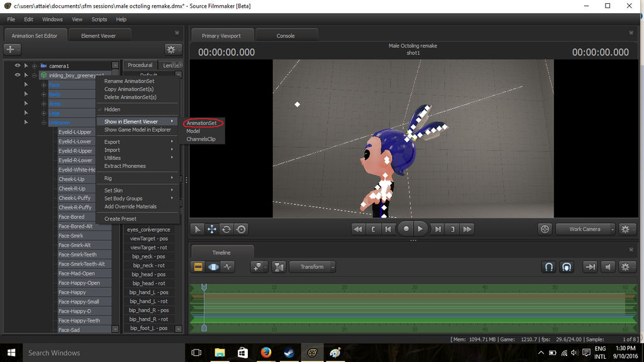This screenshot has height=362, width=644.
Task: Open the Transform dropdown in timeline
Action: tap(312, 266)
